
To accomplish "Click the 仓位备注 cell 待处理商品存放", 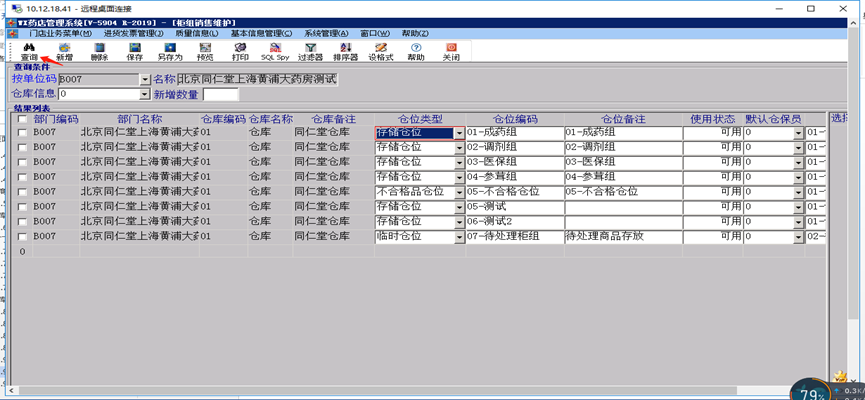I will click(623, 237).
